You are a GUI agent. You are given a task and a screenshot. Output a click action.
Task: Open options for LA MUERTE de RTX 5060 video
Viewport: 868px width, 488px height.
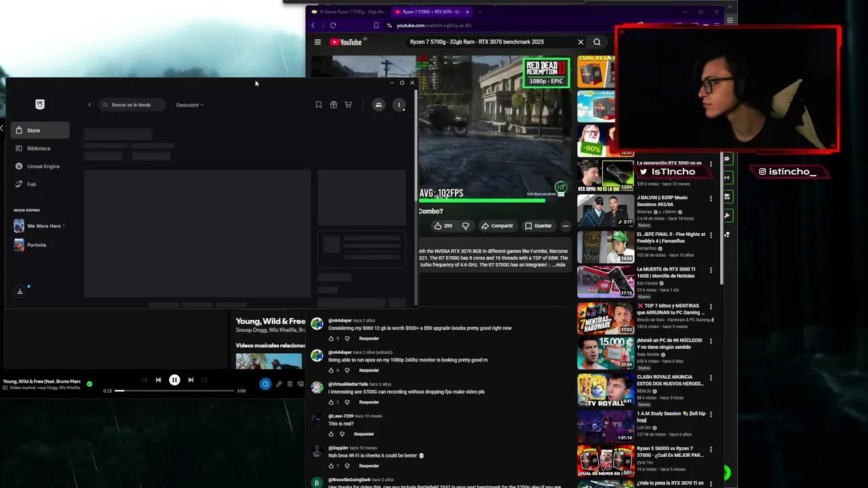[711, 270]
